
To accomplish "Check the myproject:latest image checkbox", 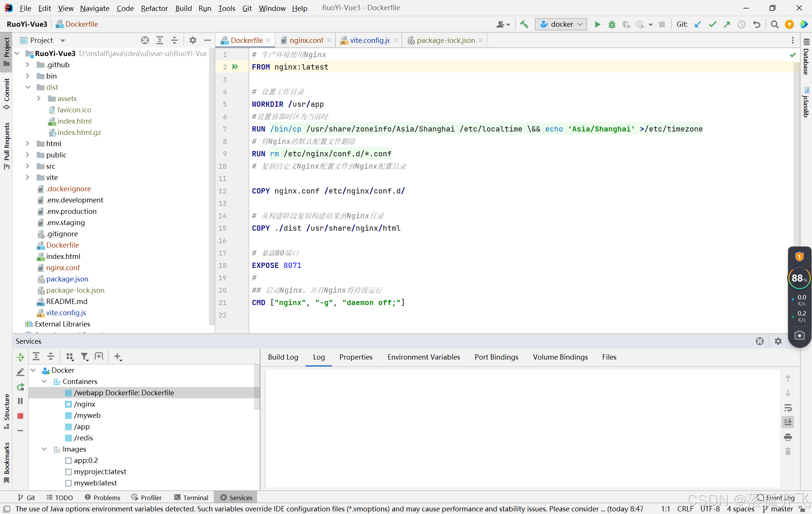I will 68,472.
